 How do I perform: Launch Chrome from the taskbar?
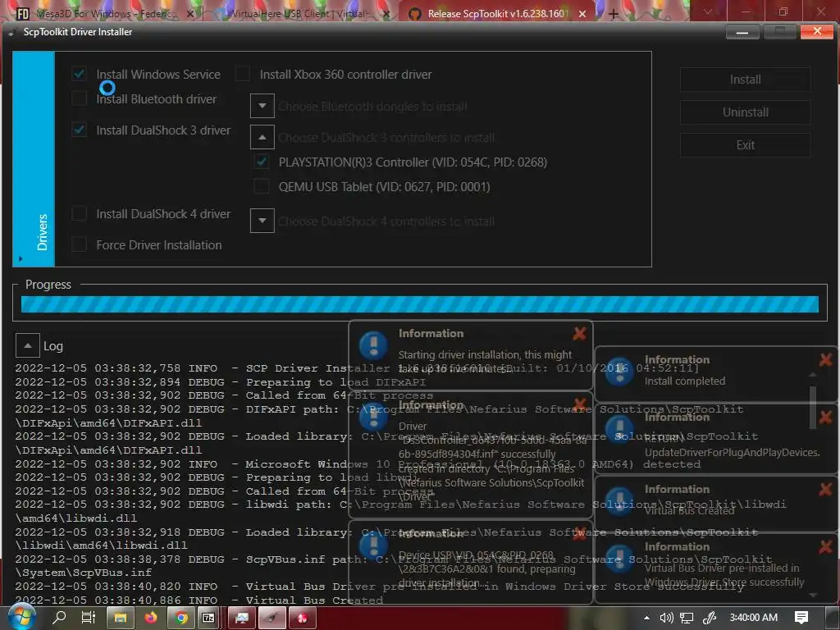coord(181,618)
